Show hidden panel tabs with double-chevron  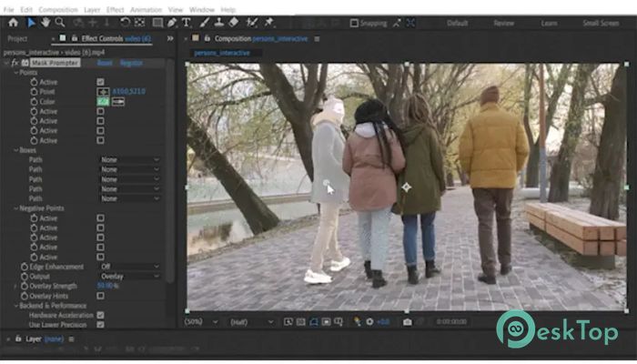point(170,38)
